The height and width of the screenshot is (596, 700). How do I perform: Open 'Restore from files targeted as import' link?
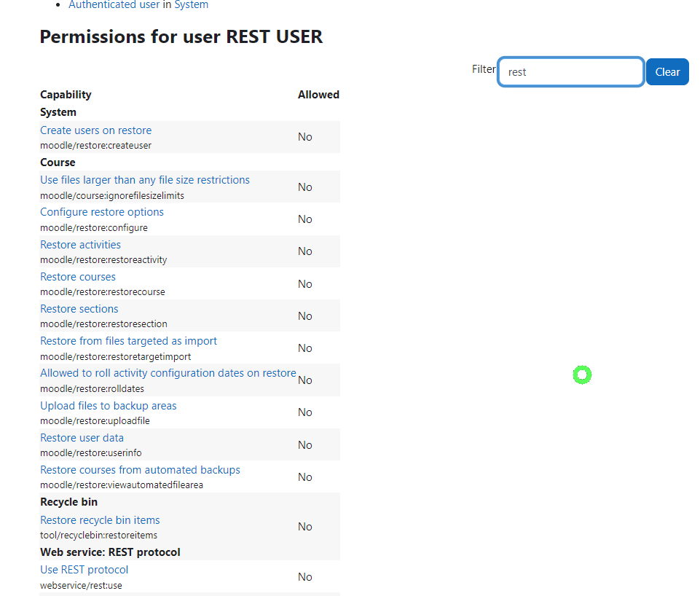pos(129,341)
